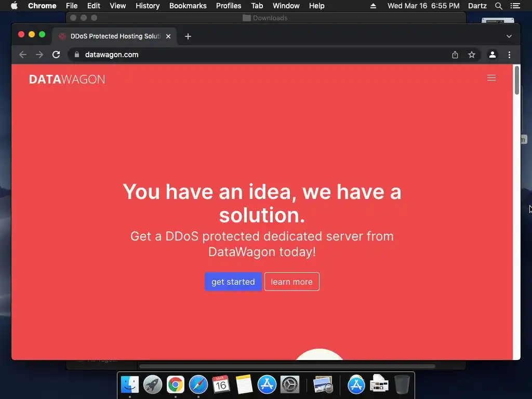Open the Help menu
532x399 pixels.
point(316,6)
